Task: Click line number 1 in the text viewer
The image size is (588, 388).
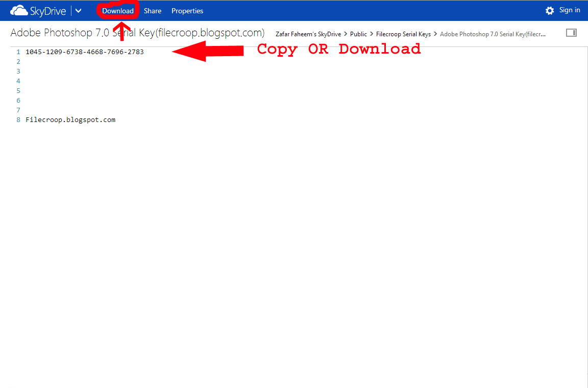Action: click(18, 52)
